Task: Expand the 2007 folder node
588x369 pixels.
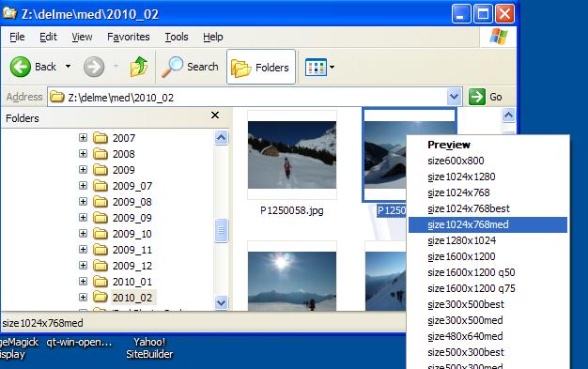Action: [83, 138]
